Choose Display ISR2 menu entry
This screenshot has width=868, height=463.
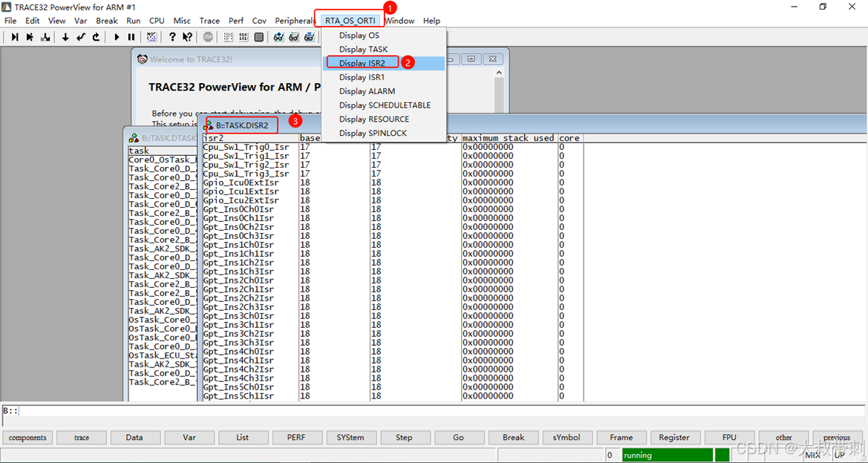pos(384,63)
